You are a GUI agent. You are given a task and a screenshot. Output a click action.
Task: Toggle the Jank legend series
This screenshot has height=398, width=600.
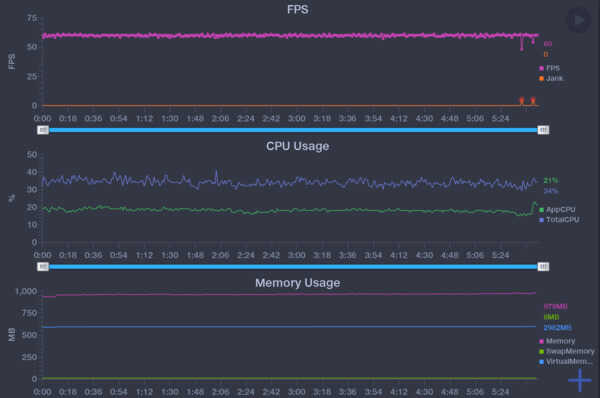tap(551, 78)
